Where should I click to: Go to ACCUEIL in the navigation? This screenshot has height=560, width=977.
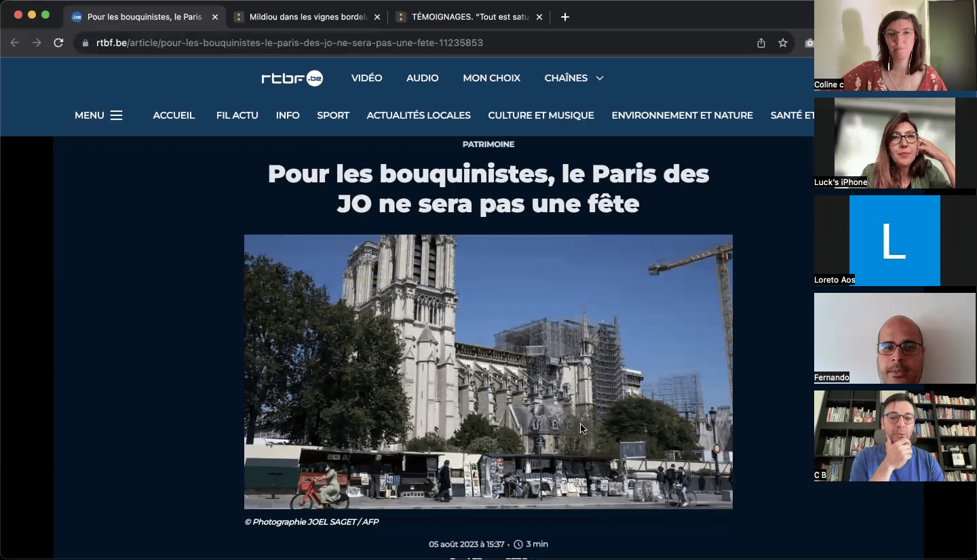click(174, 115)
